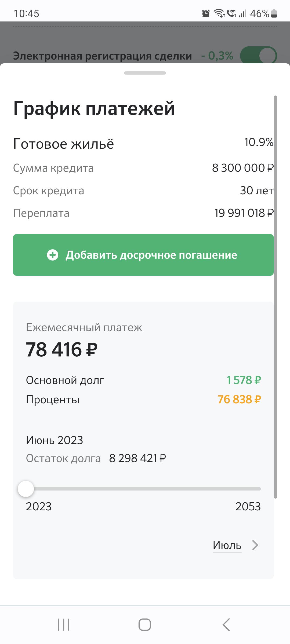Tap Android recent apps navigation icon
Image resolution: width=290 pixels, height=644 pixels.
[x=64, y=625]
